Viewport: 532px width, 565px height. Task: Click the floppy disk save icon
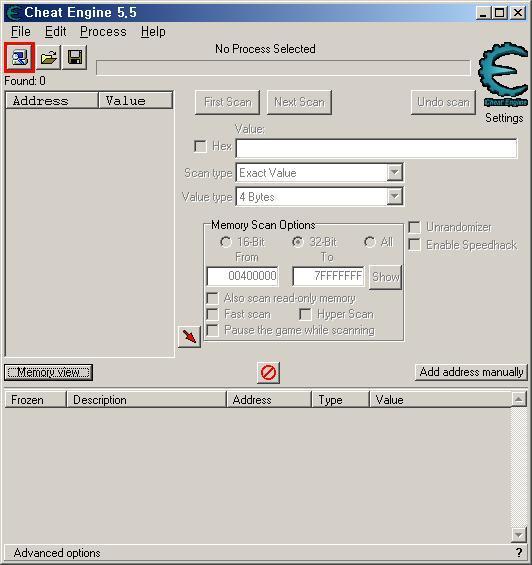coord(75,57)
